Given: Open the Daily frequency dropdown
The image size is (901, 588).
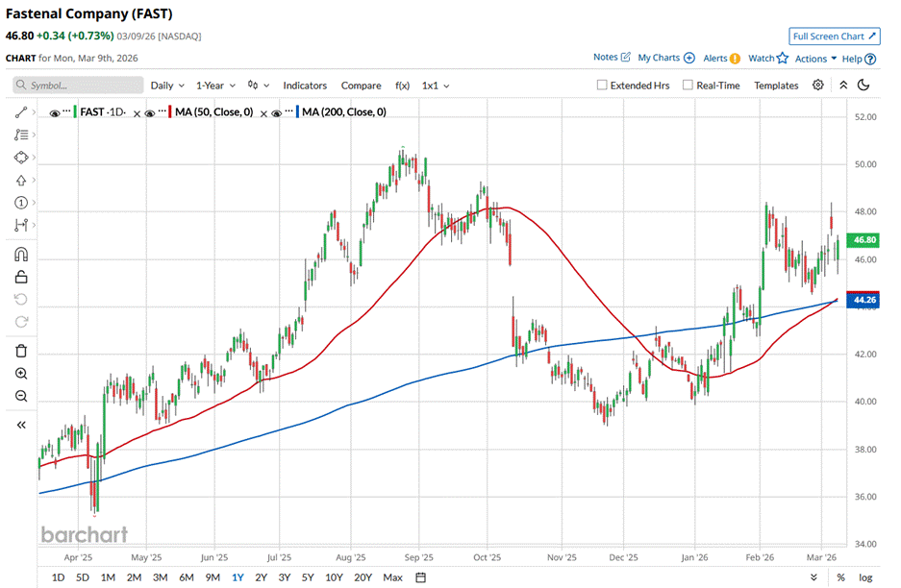Looking at the screenshot, I should pos(167,86).
